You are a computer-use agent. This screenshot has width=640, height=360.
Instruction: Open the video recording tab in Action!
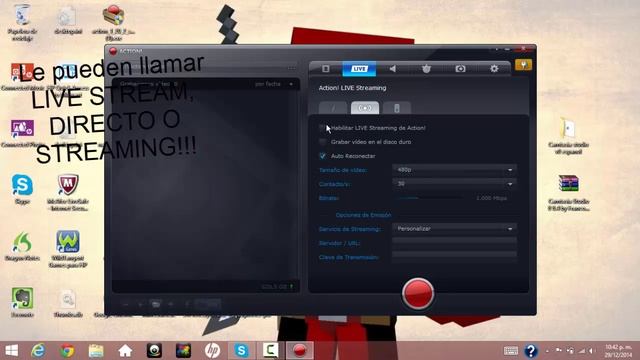pos(326,69)
